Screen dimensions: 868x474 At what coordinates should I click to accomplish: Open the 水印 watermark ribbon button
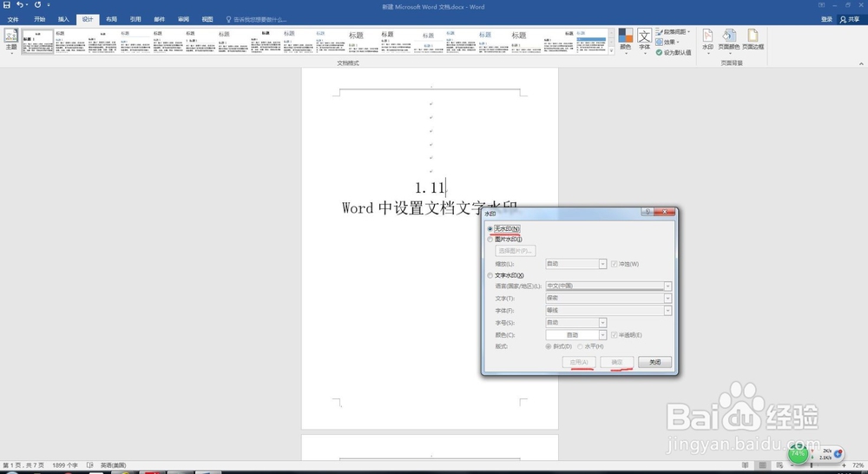click(707, 40)
